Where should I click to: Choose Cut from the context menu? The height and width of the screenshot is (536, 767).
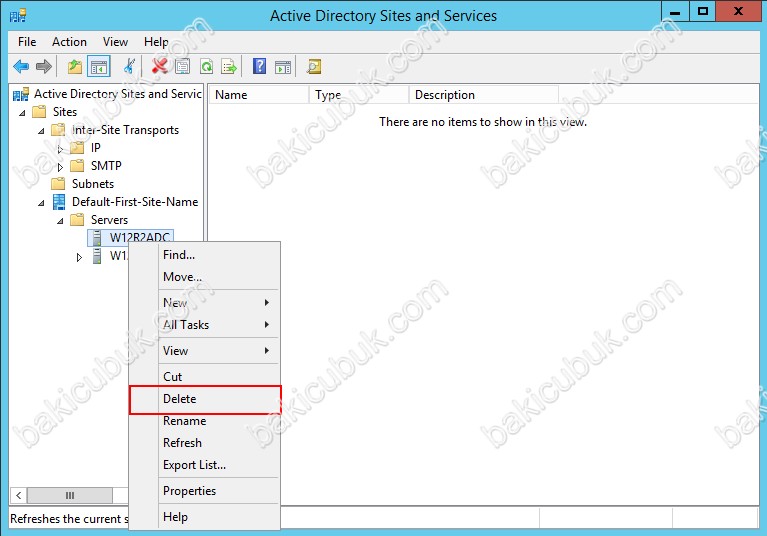[x=205, y=377]
